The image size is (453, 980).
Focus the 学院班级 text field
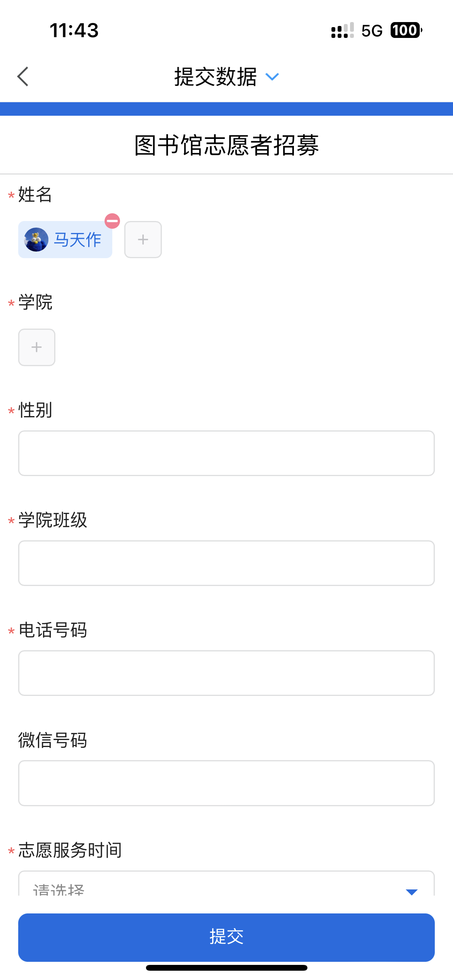pyautogui.click(x=226, y=563)
